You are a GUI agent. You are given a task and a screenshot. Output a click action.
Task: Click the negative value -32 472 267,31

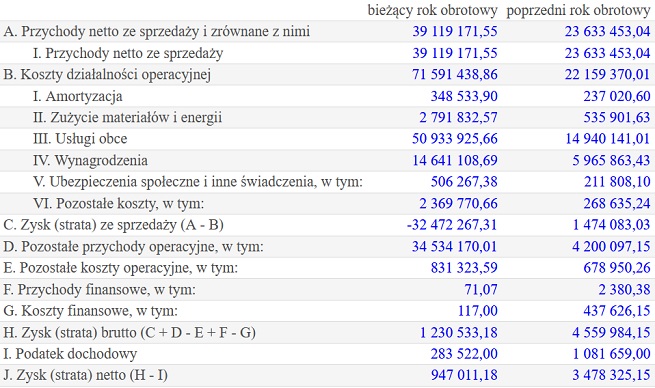452,225
